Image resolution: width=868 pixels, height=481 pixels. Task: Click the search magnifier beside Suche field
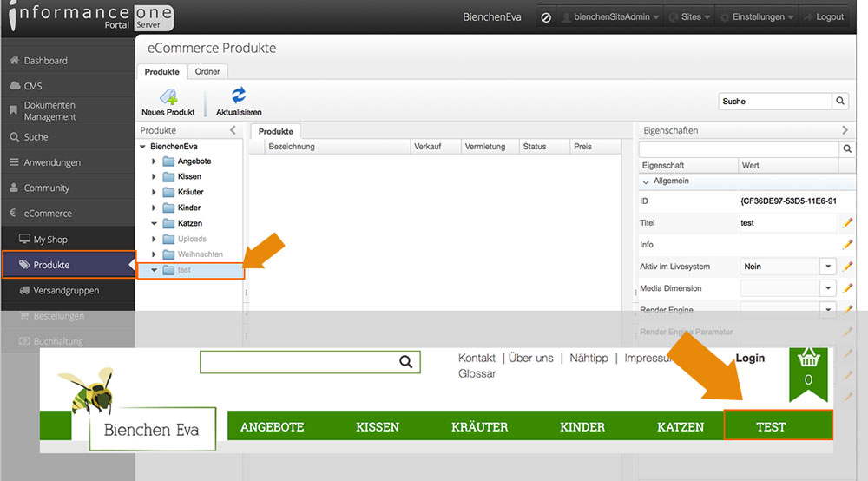839,102
